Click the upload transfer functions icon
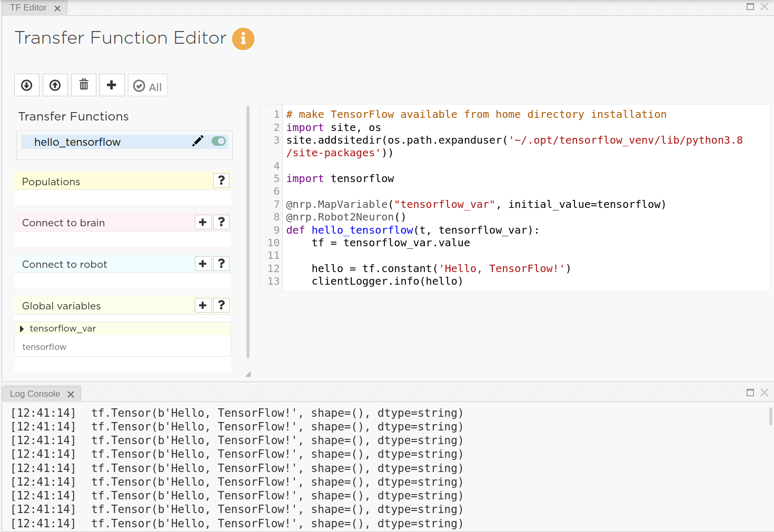 tap(55, 85)
